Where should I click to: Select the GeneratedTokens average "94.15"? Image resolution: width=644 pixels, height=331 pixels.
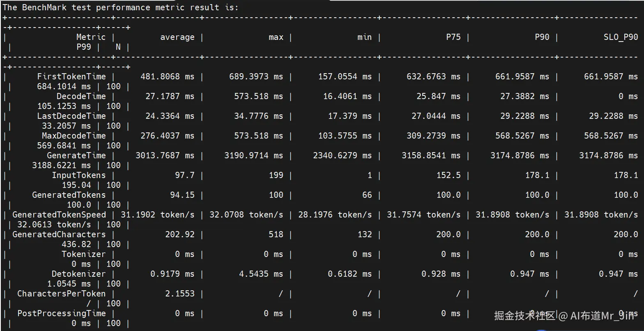pyautogui.click(x=182, y=195)
